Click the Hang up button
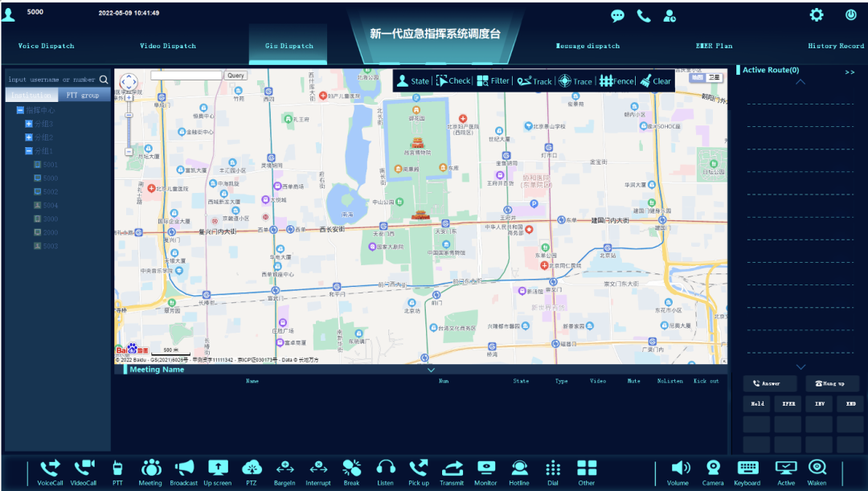 pos(833,383)
